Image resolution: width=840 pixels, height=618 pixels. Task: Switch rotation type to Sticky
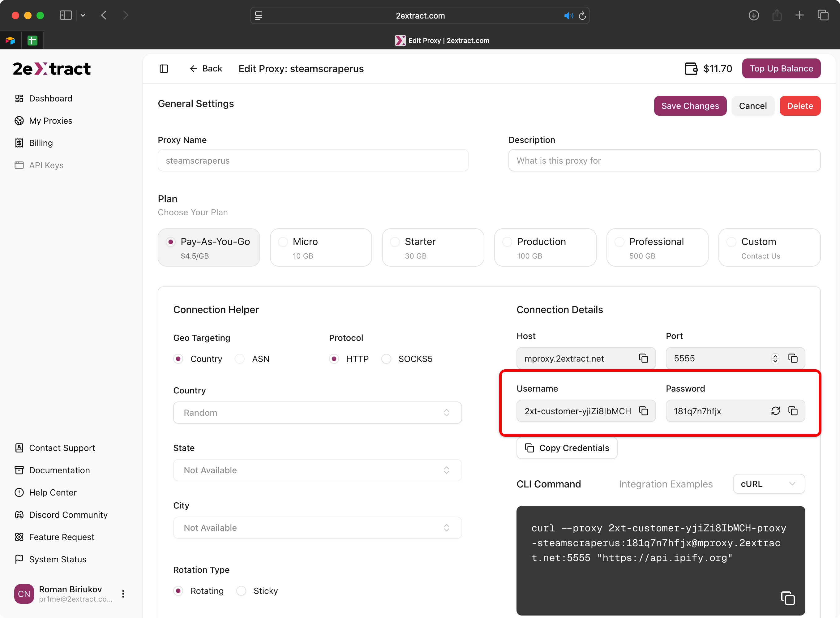tap(242, 591)
